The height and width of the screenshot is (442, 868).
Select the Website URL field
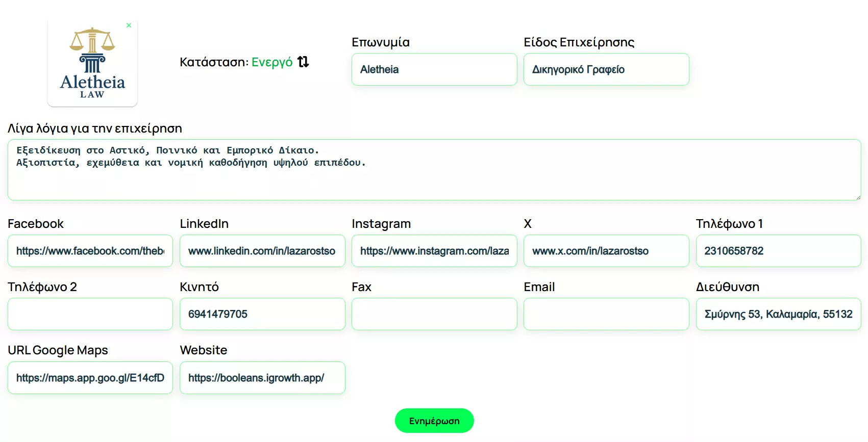pos(262,378)
